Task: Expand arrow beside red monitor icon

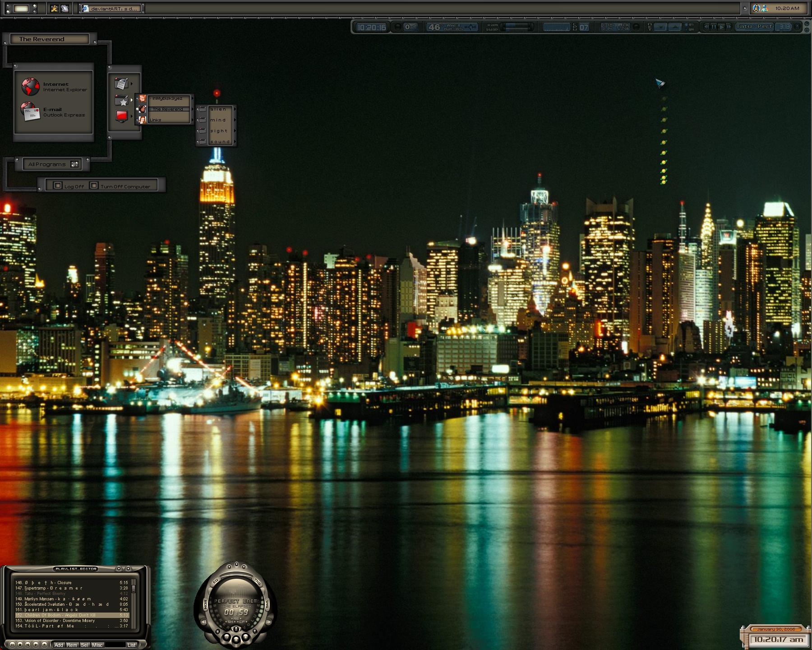Action: coord(132,116)
